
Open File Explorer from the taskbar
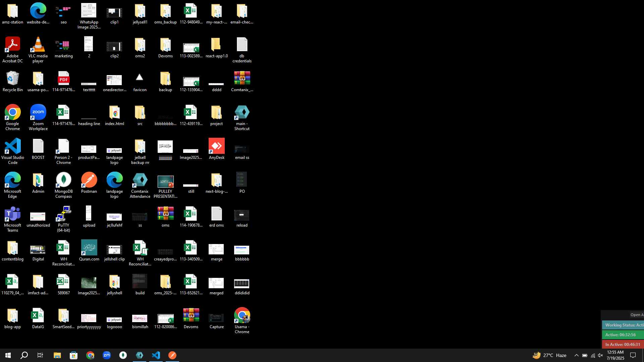[57, 355]
